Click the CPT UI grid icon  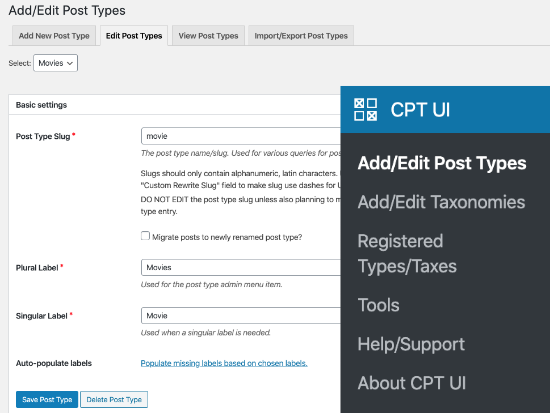[365, 109]
